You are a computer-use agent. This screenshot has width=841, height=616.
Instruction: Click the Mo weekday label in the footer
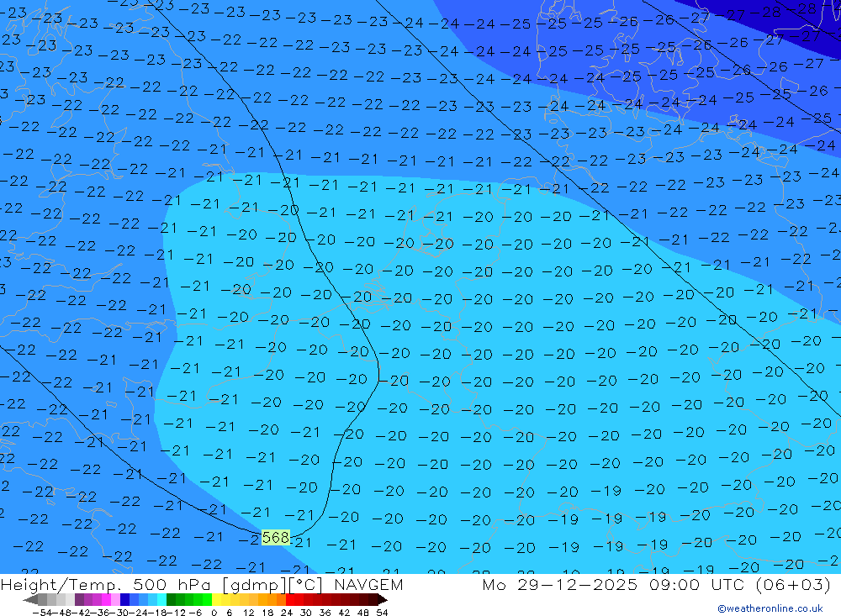[494, 584]
